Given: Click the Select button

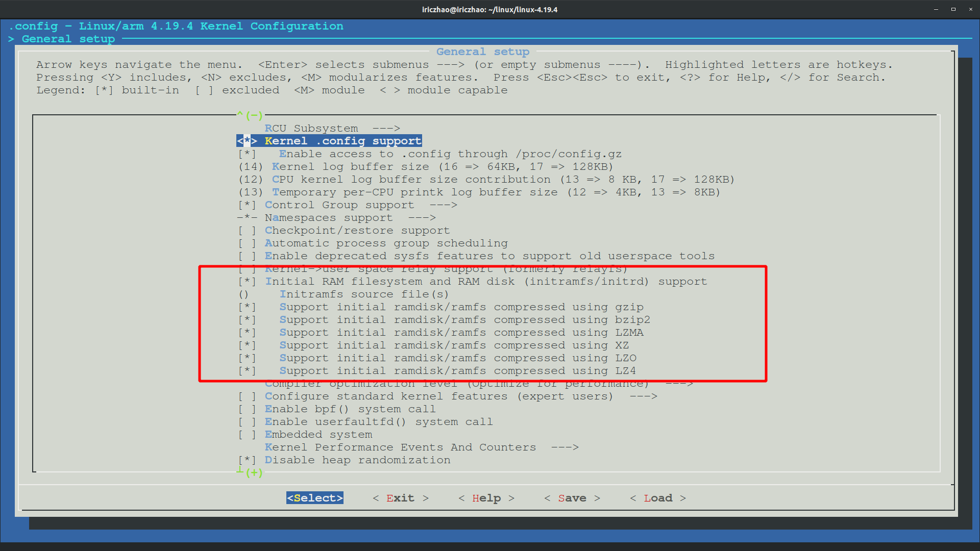Looking at the screenshot, I should point(314,497).
